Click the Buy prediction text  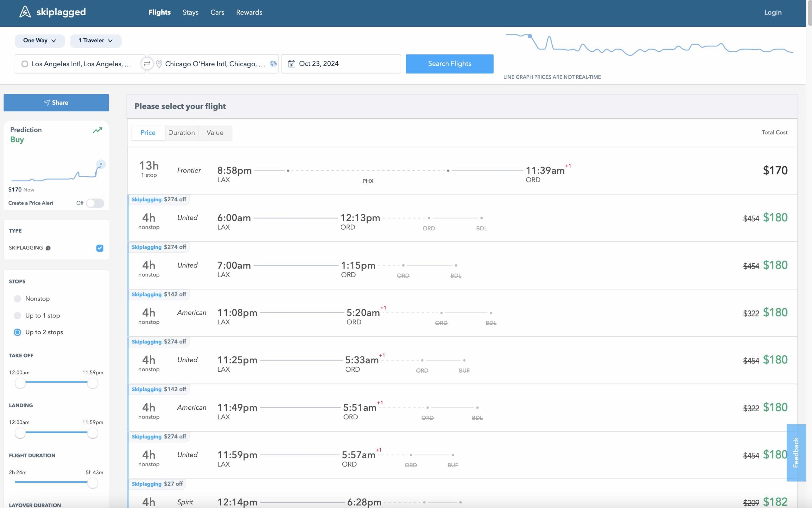click(x=17, y=140)
